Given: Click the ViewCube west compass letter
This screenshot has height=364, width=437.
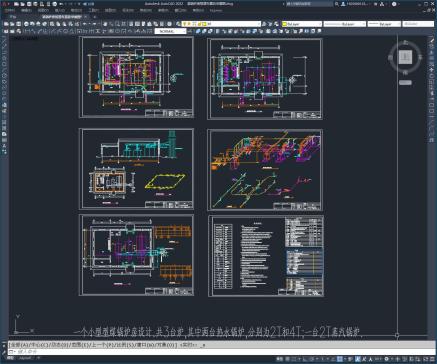Looking at the screenshot, I should pyautogui.click(x=390, y=57).
